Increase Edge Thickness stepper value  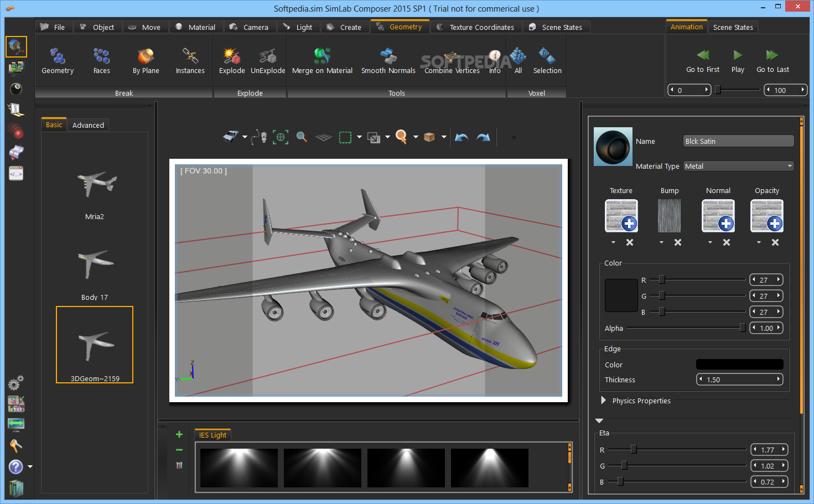point(779,379)
